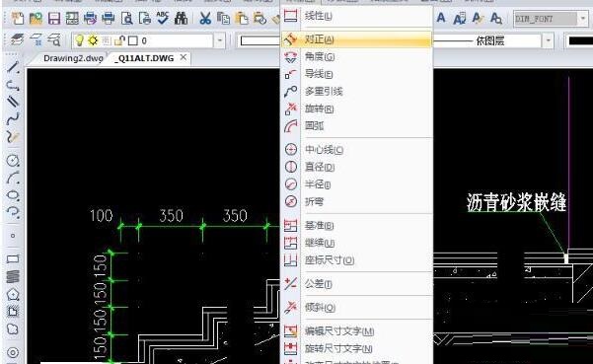
Task: Choose 编辑尺寸文字(M) menu item
Action: click(356, 331)
